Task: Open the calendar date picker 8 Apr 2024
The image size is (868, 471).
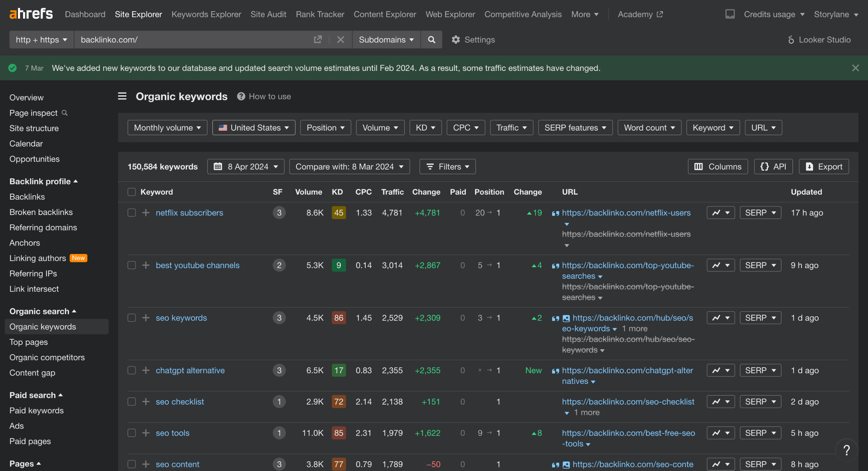Action: click(246, 166)
